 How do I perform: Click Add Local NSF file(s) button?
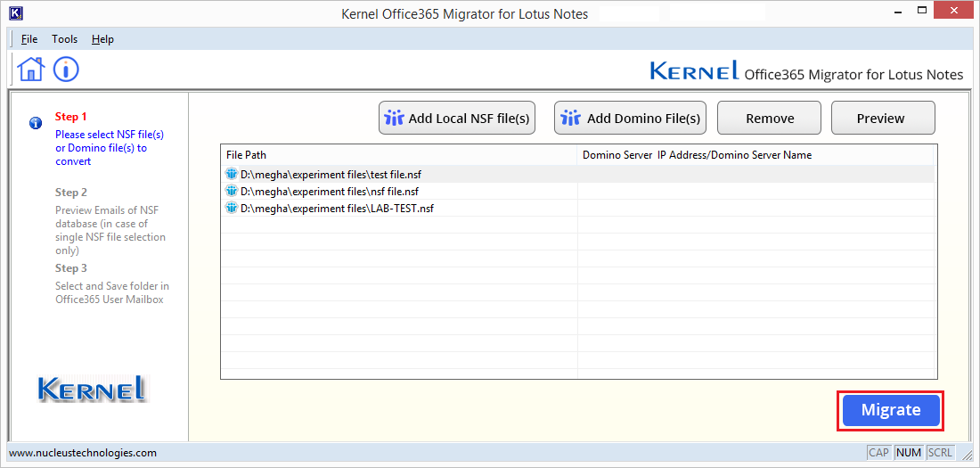457,118
